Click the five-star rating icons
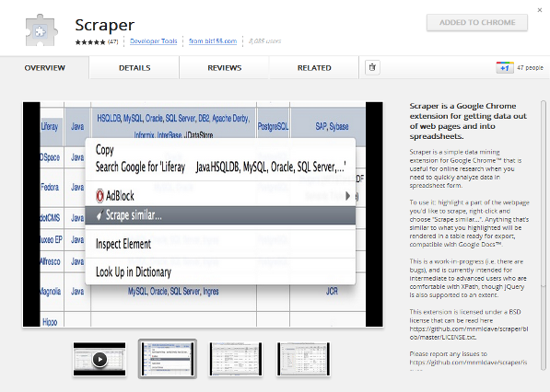550x392 pixels. coord(90,42)
